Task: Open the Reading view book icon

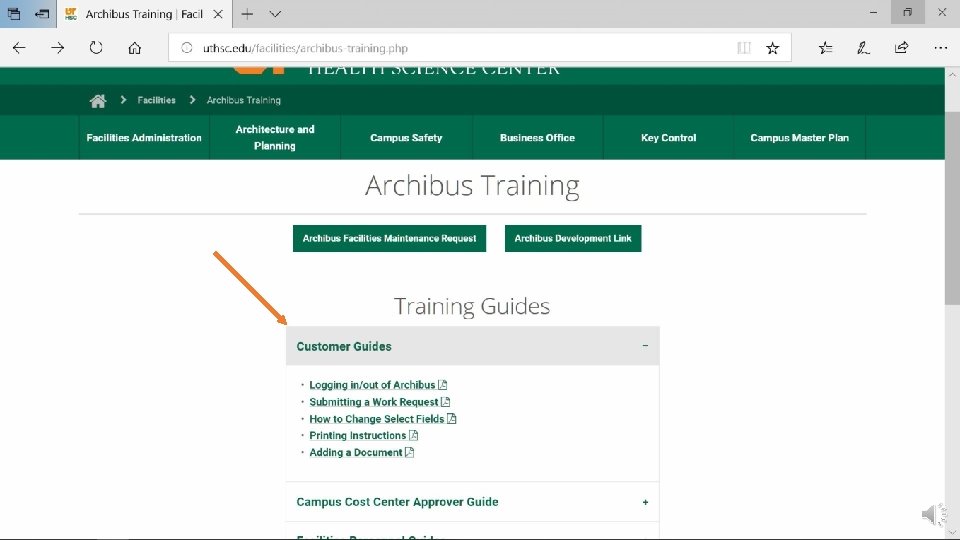Action: tap(744, 48)
